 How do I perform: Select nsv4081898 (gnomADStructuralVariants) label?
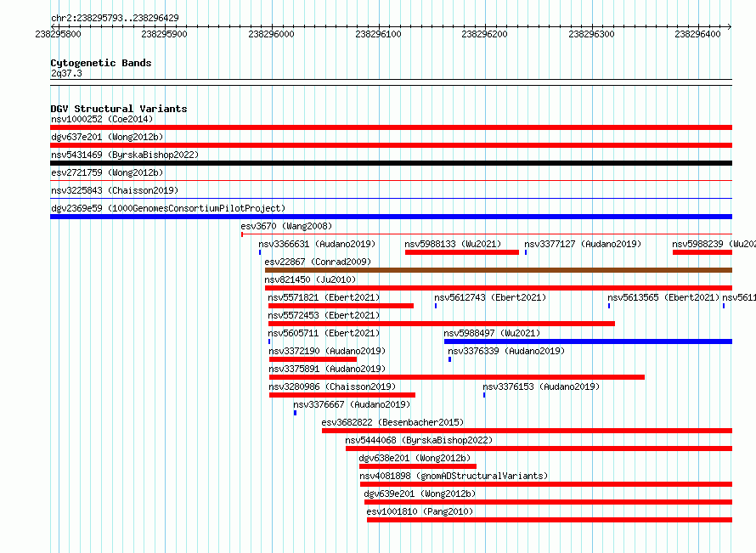pyautogui.click(x=454, y=476)
